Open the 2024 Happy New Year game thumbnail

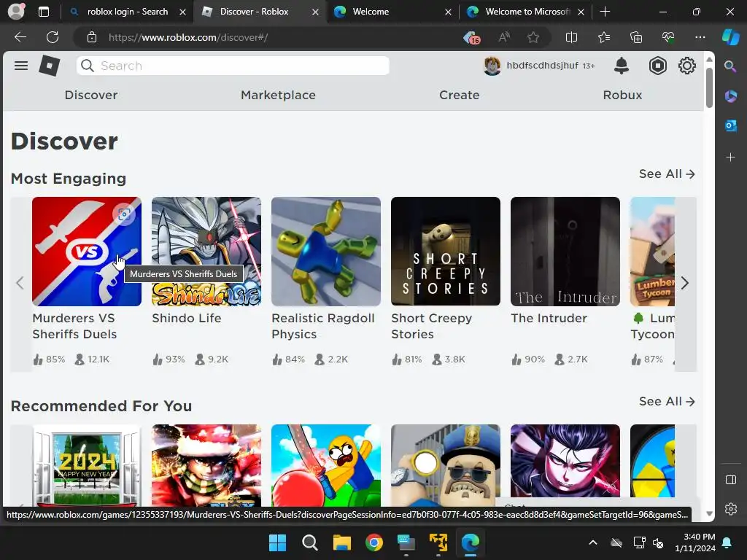tap(87, 465)
